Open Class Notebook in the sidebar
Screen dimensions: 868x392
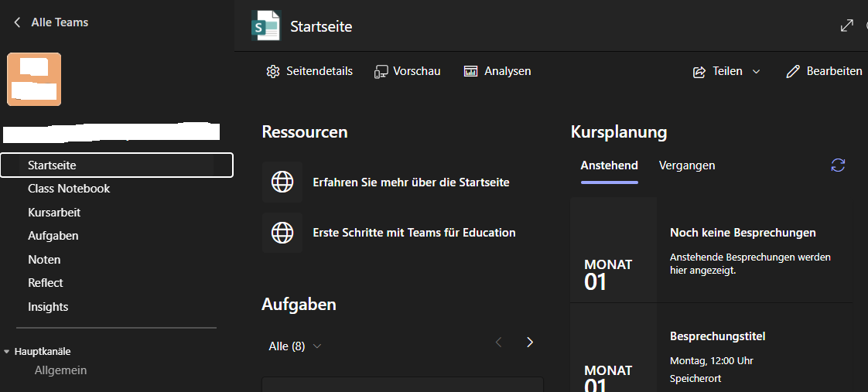(69, 189)
